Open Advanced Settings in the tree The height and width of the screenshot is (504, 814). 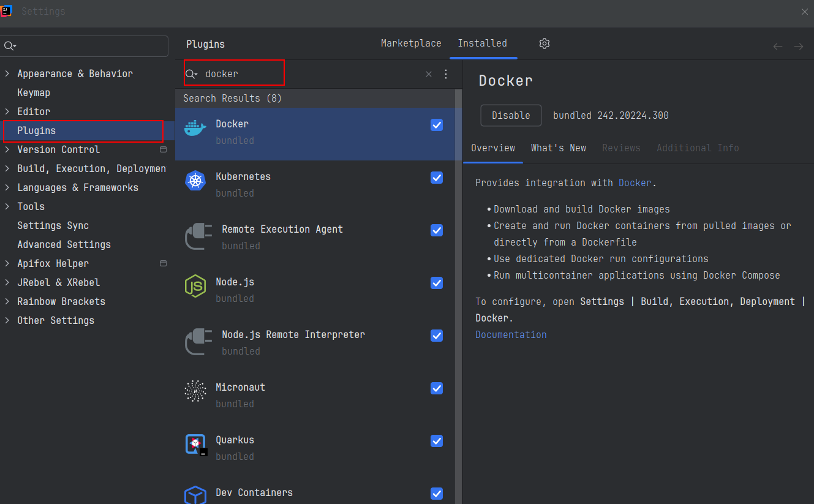coord(64,244)
